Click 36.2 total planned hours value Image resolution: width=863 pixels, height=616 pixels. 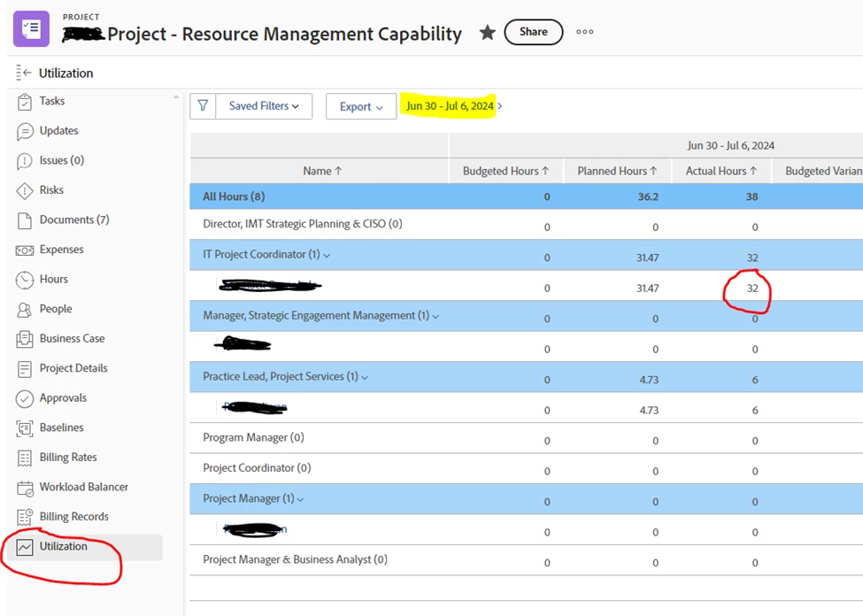(648, 197)
